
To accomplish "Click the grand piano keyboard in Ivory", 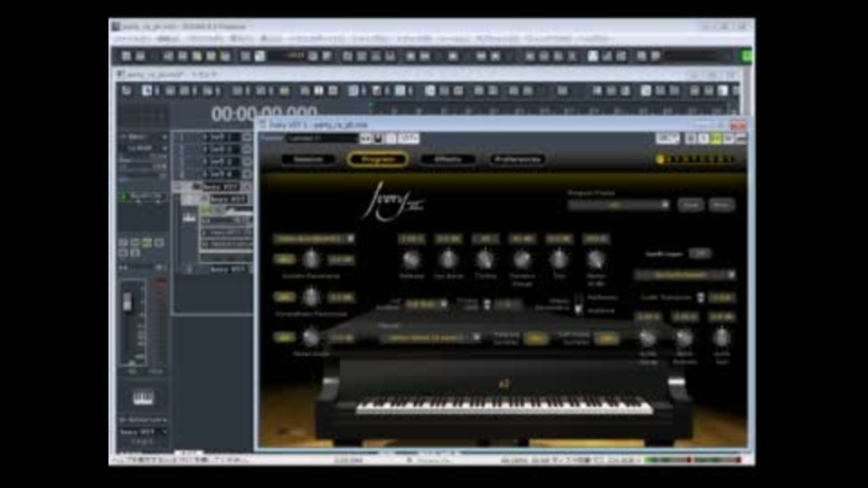I will coord(504,408).
